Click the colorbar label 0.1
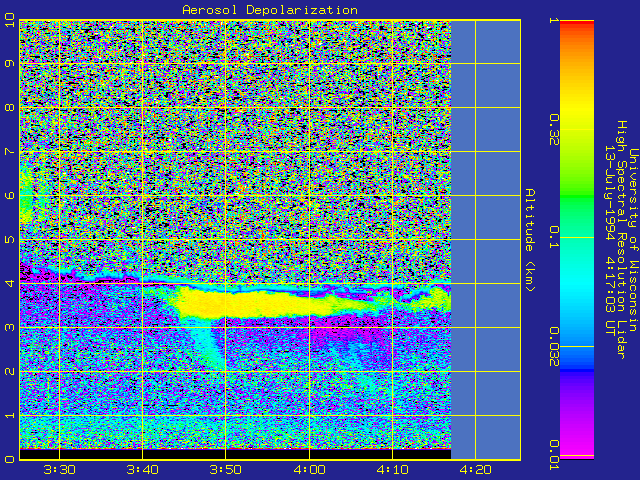This screenshot has height=480, width=640. (553, 237)
